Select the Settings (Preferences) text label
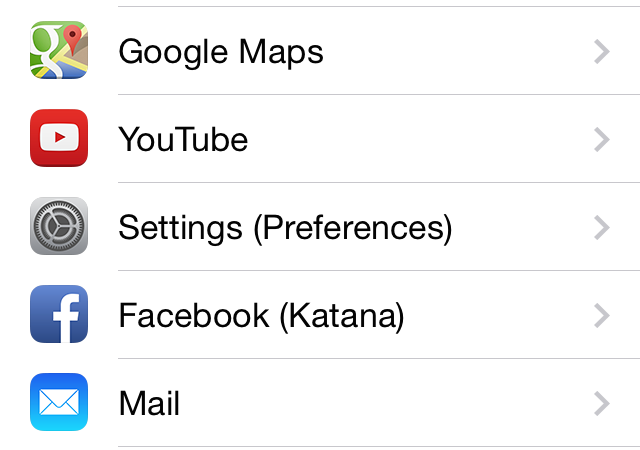 click(285, 228)
